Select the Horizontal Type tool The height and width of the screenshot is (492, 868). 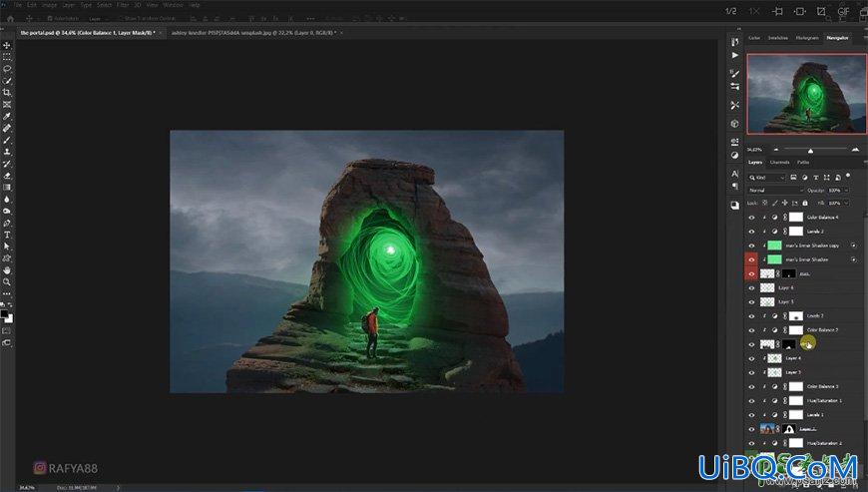tap(7, 235)
